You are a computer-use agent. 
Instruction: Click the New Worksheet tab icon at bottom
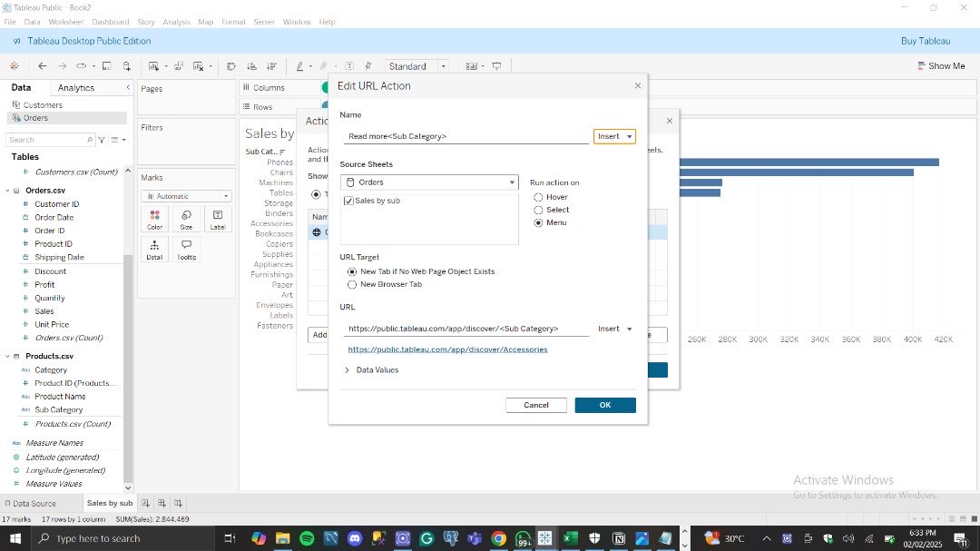coord(145,503)
